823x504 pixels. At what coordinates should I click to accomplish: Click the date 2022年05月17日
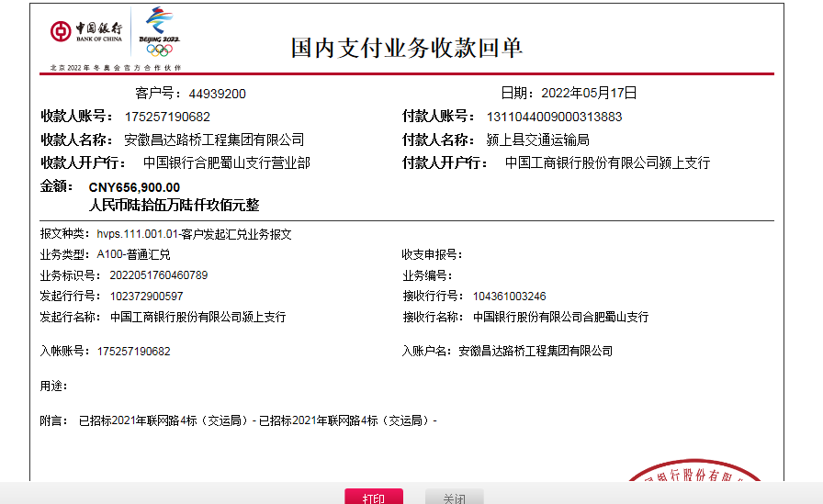pos(589,93)
